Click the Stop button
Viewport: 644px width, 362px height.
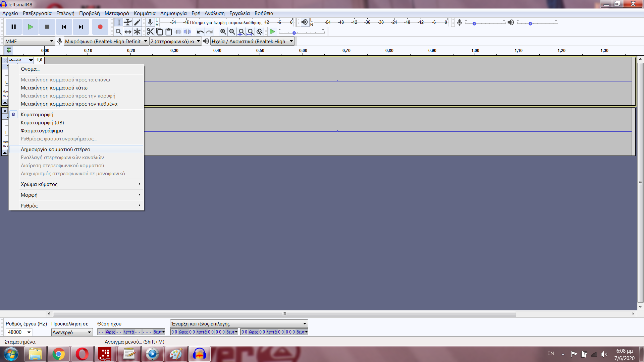pos(47,27)
